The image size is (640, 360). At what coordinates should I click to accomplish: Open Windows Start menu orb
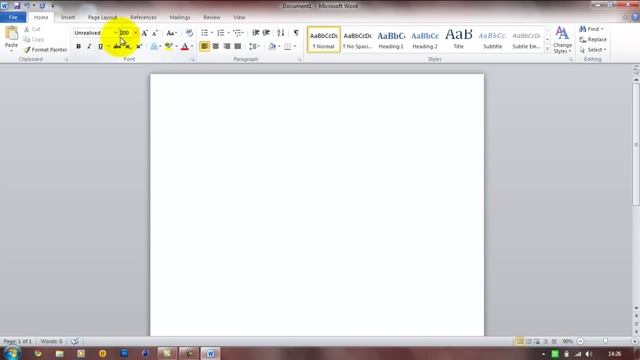[x=12, y=353]
